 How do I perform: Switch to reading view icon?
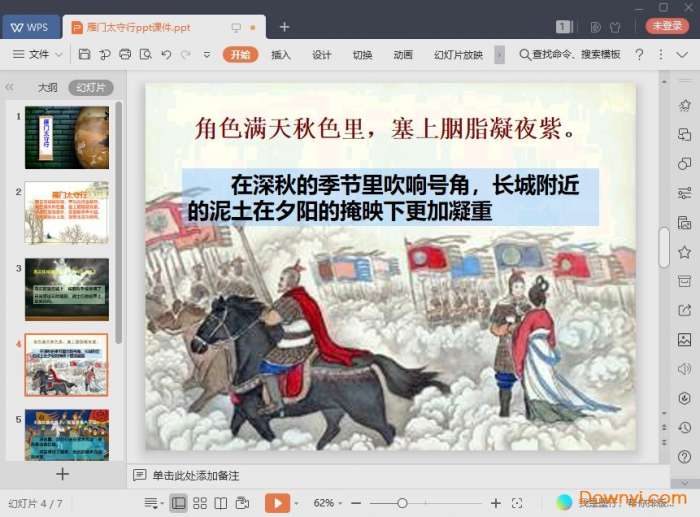point(221,503)
